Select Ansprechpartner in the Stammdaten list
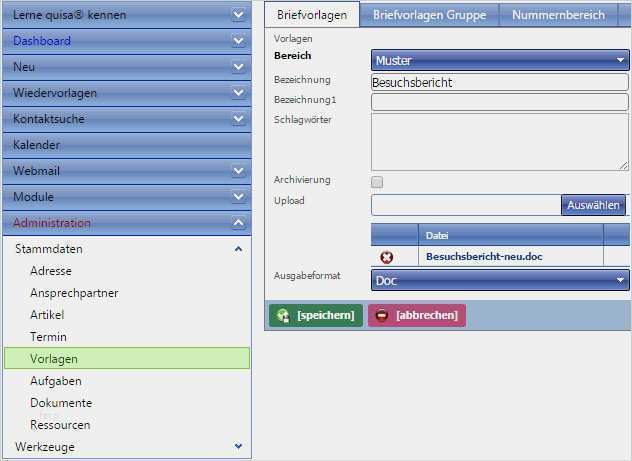 [74, 293]
